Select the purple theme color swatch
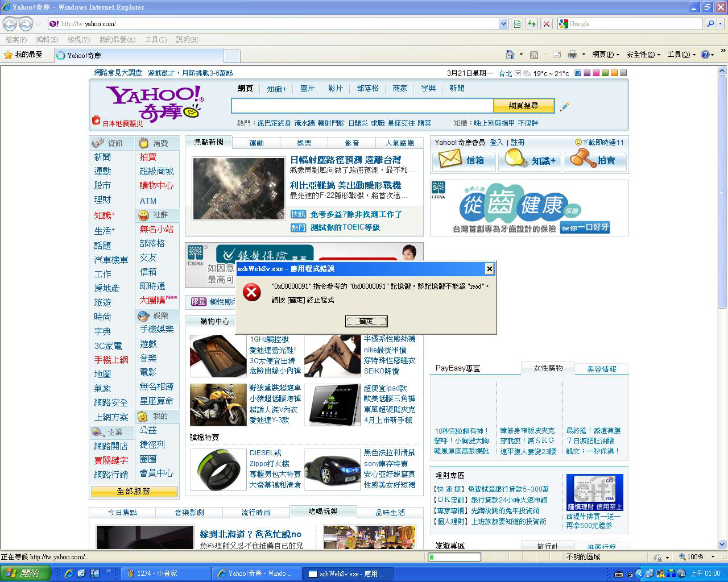The width and height of the screenshot is (728, 582). [x=587, y=73]
